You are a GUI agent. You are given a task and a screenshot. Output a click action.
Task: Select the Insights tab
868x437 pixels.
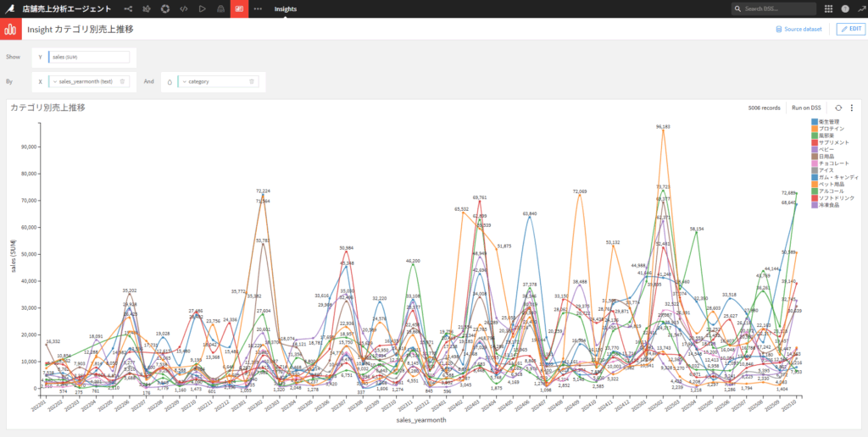pos(286,8)
